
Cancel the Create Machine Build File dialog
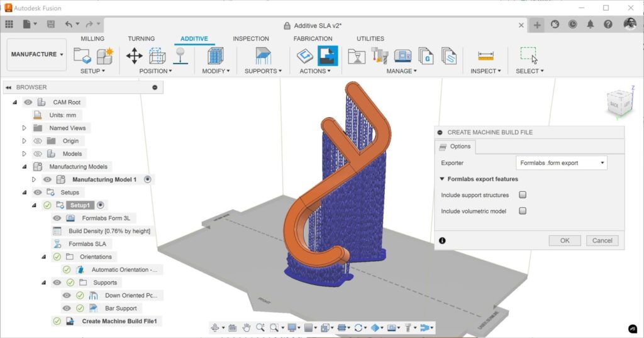(602, 240)
